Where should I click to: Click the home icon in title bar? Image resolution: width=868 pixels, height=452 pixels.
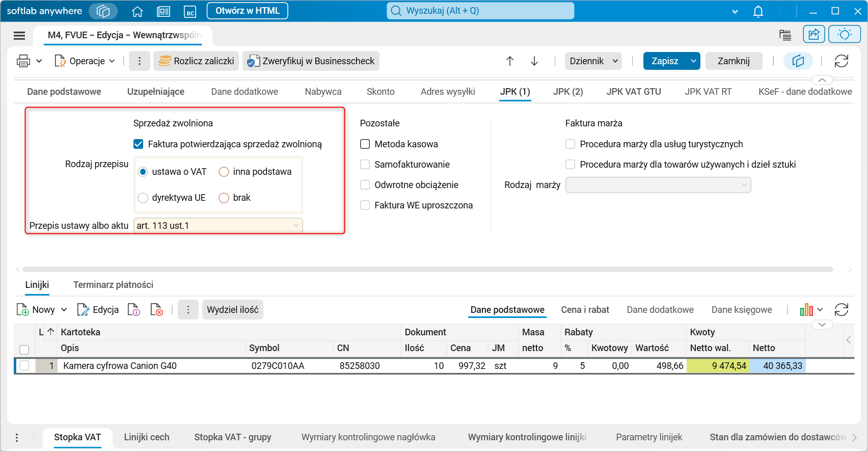point(137,11)
